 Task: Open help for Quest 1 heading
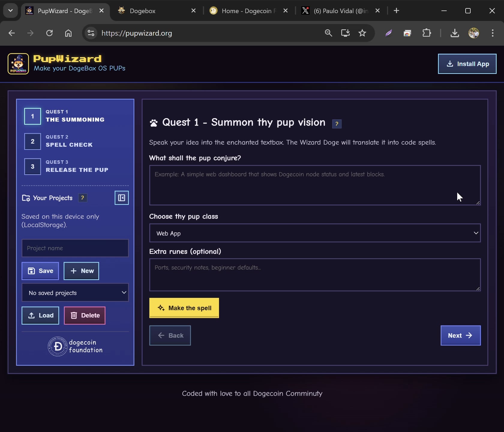[x=337, y=124]
